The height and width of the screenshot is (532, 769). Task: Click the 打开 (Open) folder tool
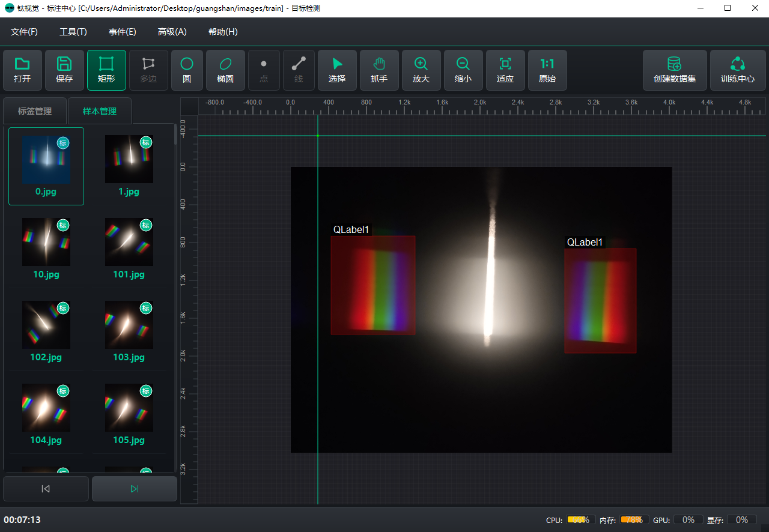(x=22, y=70)
